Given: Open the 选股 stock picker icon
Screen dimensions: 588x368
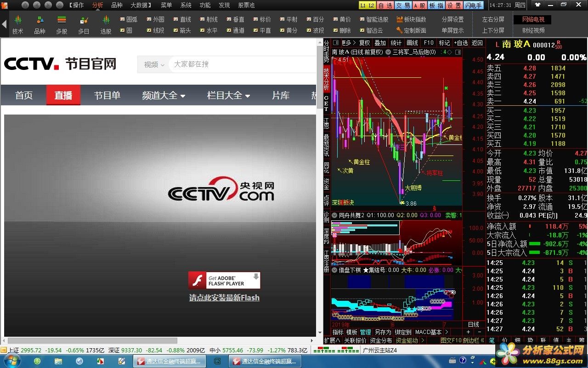Looking at the screenshot, I should (x=106, y=24).
